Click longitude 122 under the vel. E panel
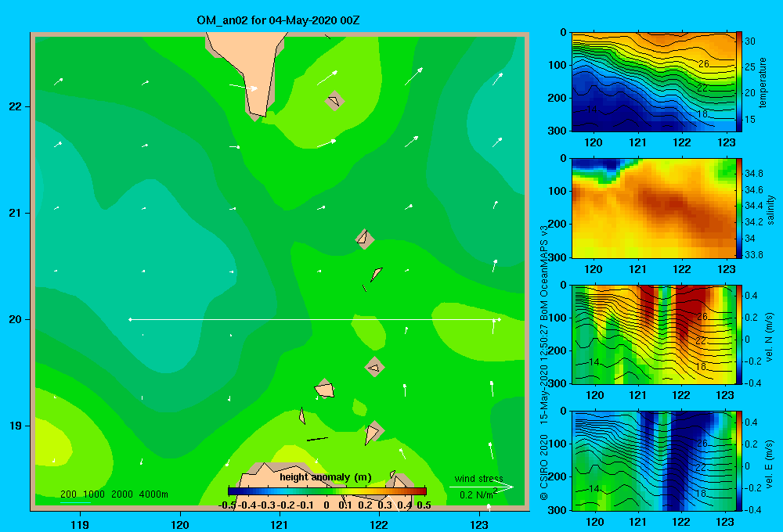Image resolution: width=783 pixels, height=532 pixels. tap(682, 522)
